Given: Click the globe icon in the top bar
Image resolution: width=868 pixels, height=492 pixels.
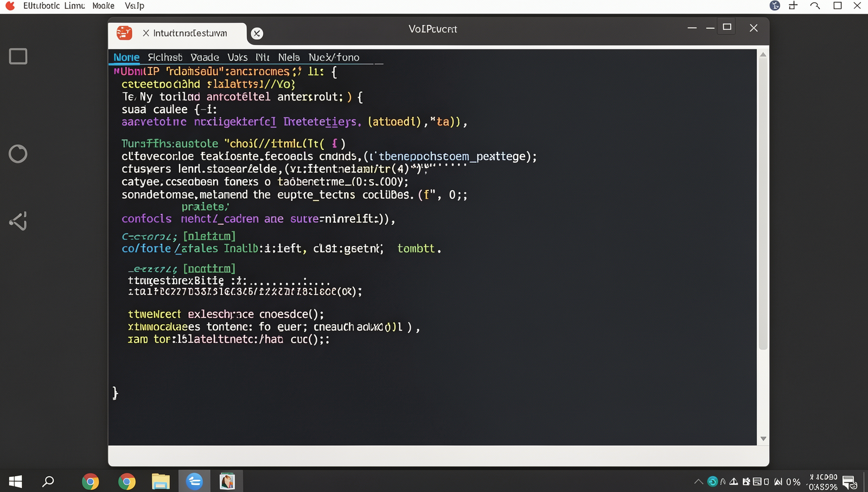Looking at the screenshot, I should tap(775, 5).
